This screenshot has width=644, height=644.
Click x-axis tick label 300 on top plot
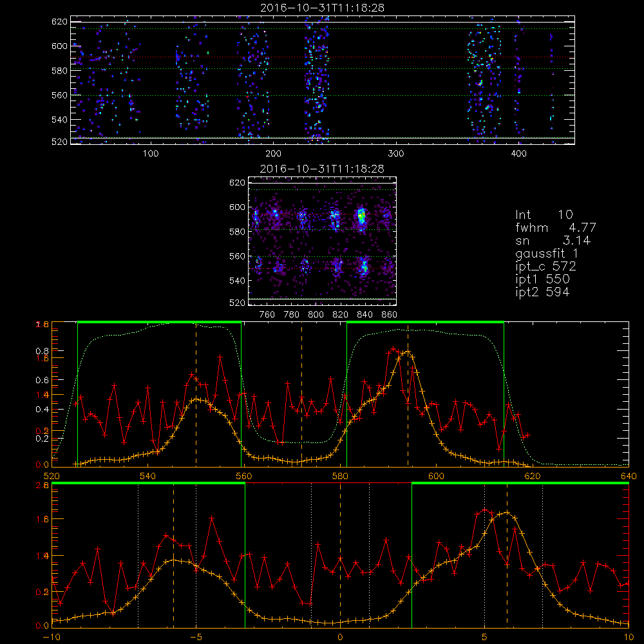pos(396,153)
